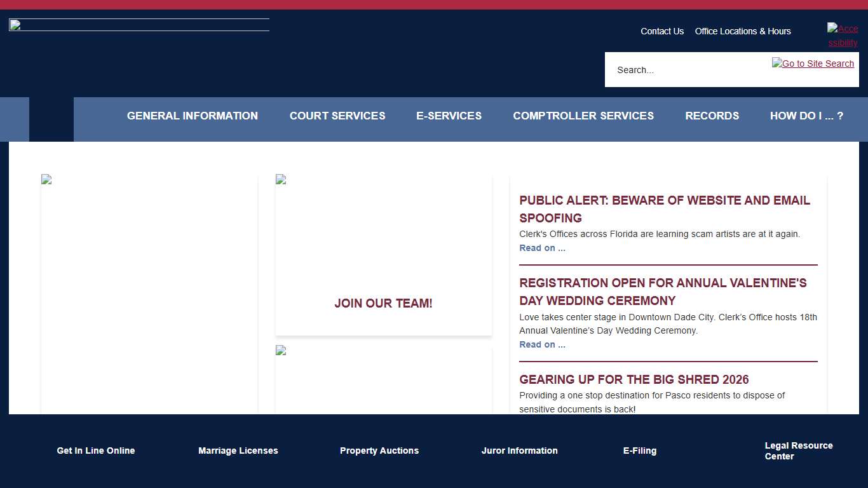This screenshot has width=868, height=488.
Task: Click the lower card's image placeholder
Action: click(280, 349)
